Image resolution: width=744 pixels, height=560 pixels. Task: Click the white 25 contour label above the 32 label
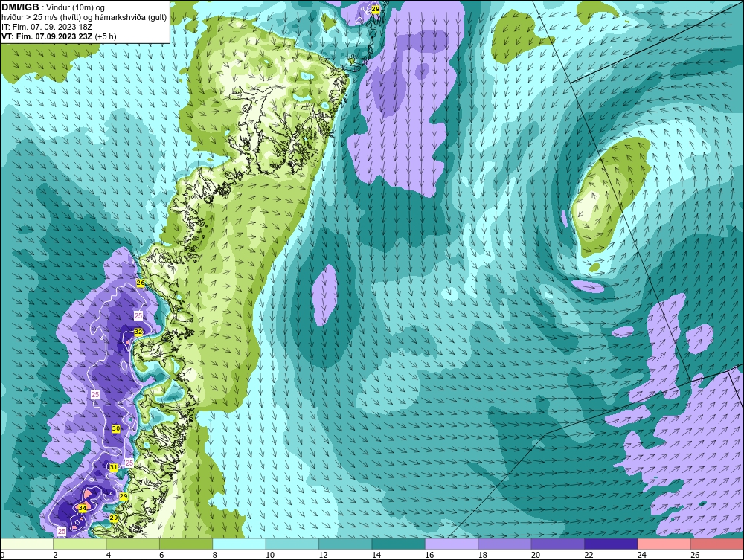click(138, 316)
